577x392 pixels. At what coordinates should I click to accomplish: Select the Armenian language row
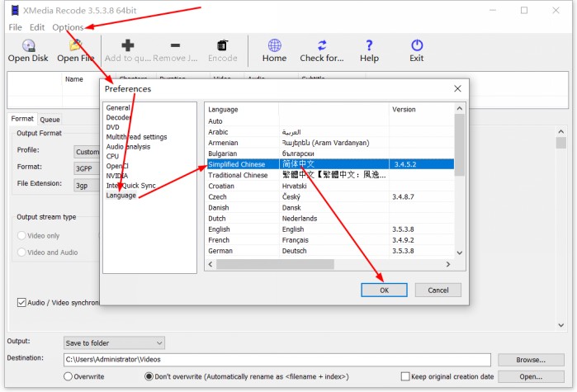330,143
